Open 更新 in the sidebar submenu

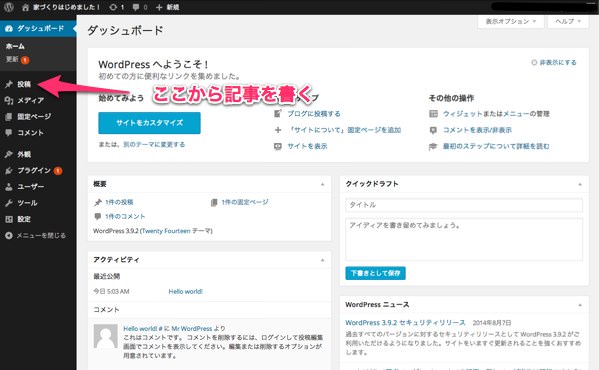[12, 60]
